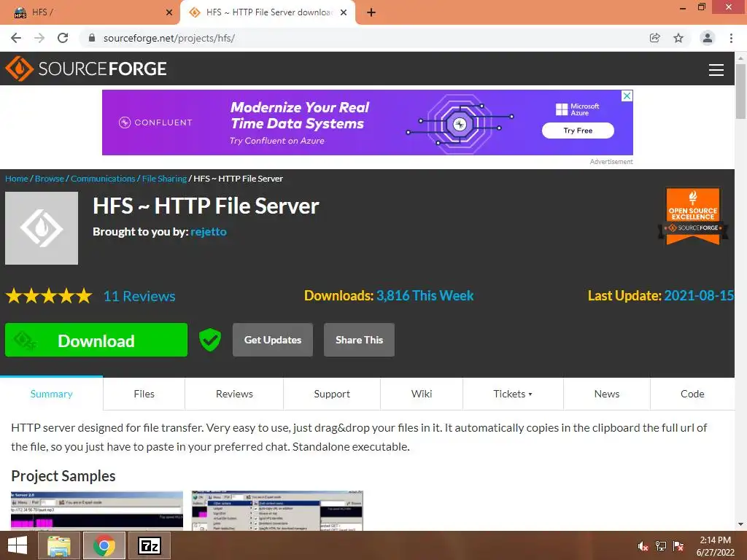Click the five-star rating
Screen dimensions: 747x560
[49, 296]
